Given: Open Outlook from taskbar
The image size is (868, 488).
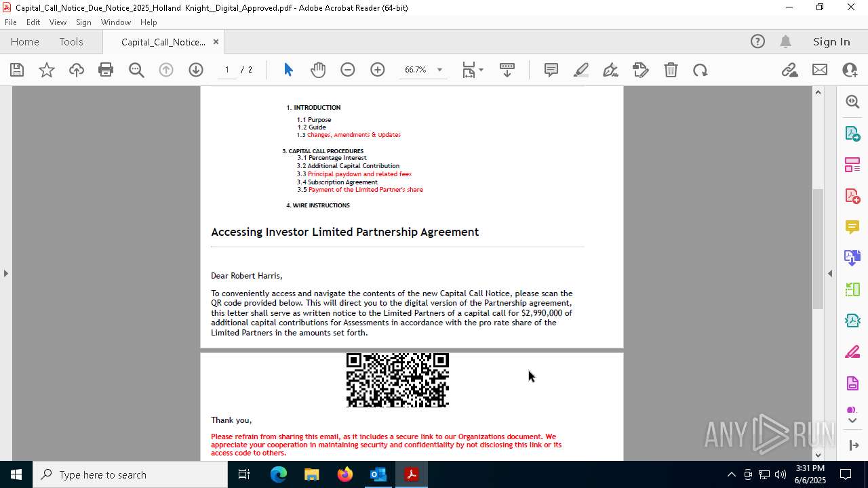Looking at the screenshot, I should (x=378, y=474).
